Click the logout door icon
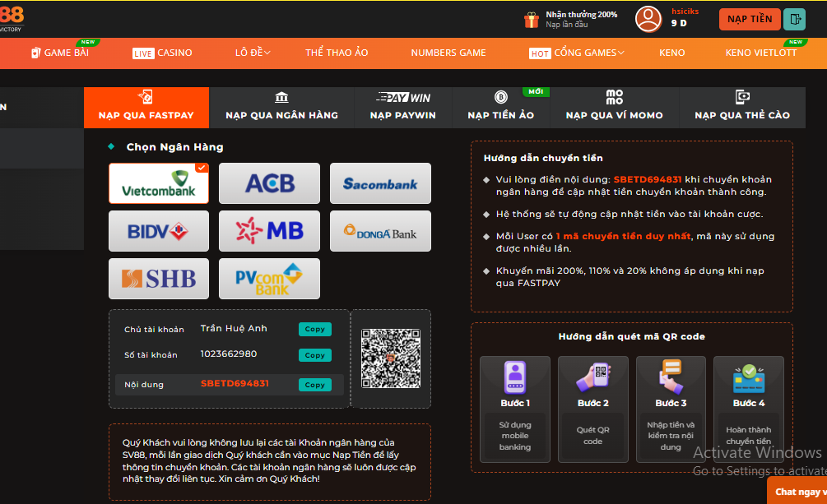The height and width of the screenshot is (504, 827). click(x=794, y=20)
